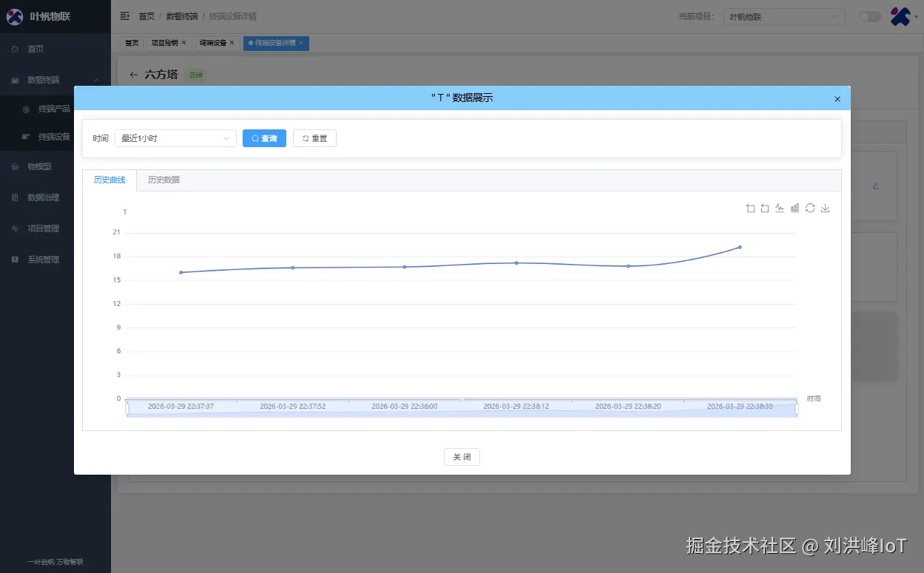Click the 查询 query button
The image size is (924, 573).
(264, 138)
